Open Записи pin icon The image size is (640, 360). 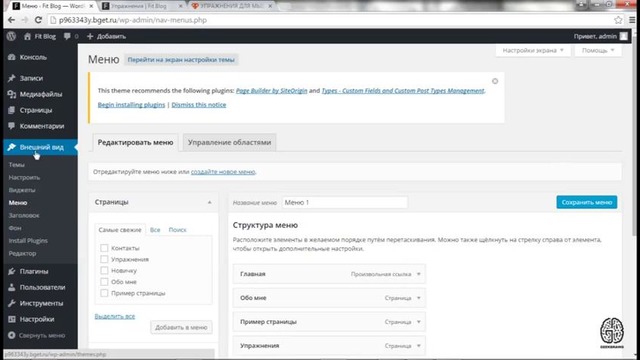click(11, 78)
